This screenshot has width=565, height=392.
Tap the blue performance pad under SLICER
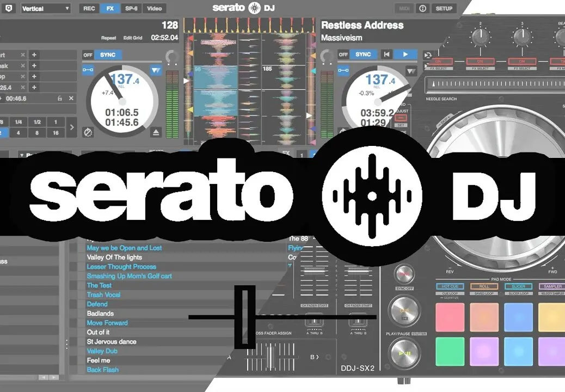pyautogui.click(x=518, y=317)
